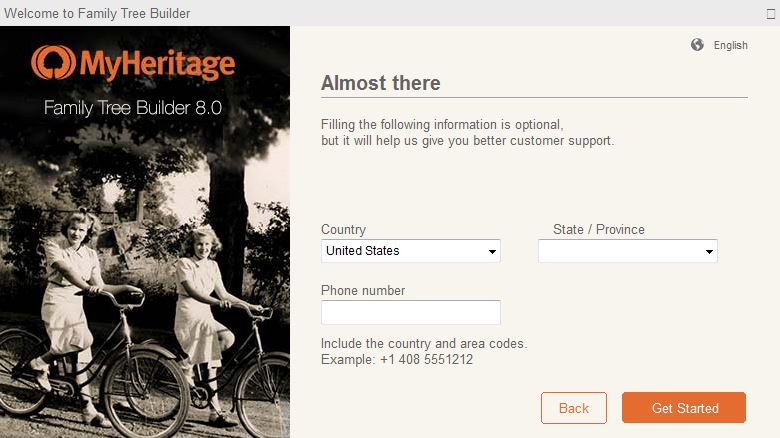Click the Country field label
The height and width of the screenshot is (438, 780).
point(343,229)
